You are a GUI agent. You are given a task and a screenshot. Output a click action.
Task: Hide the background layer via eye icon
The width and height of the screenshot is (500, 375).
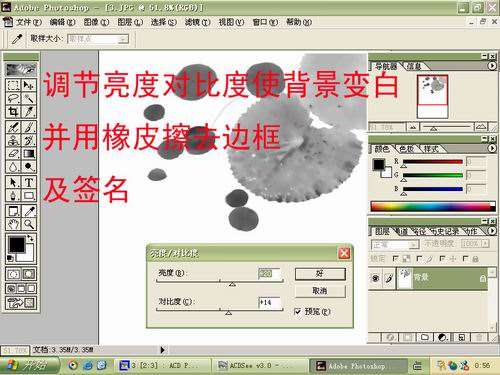(376, 278)
